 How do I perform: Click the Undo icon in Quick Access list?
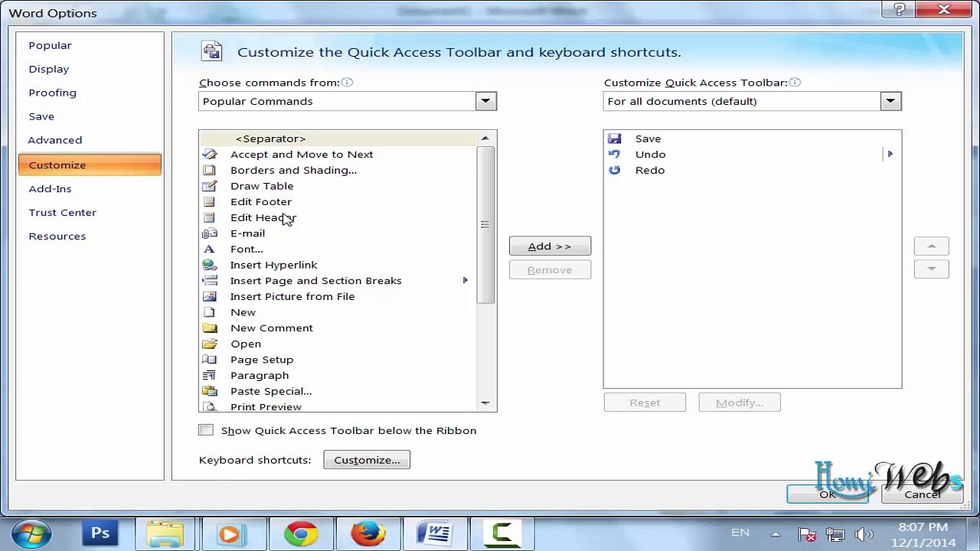[614, 154]
